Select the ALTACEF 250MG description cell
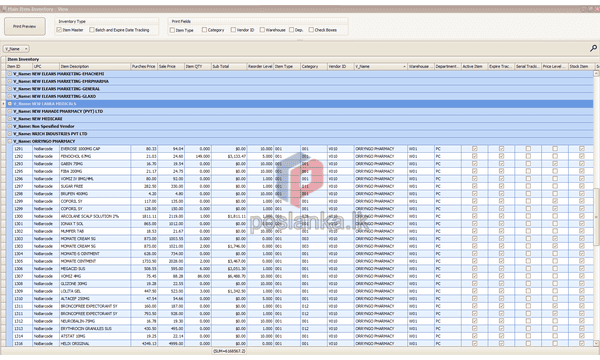The image size is (600, 360). pos(95,299)
